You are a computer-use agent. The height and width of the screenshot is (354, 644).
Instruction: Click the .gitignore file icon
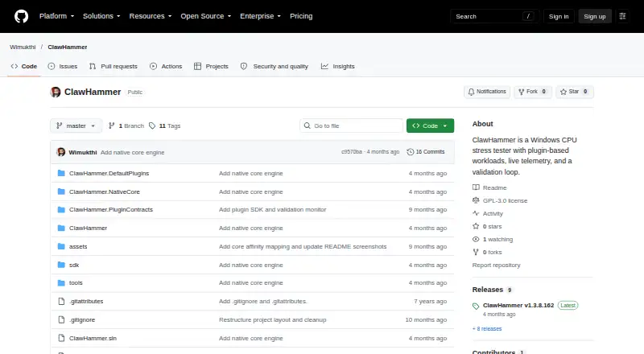[61, 319]
